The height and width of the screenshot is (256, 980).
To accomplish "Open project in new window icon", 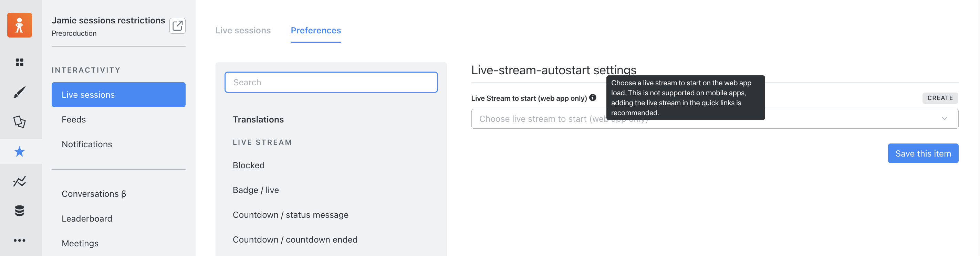I will click(x=177, y=25).
